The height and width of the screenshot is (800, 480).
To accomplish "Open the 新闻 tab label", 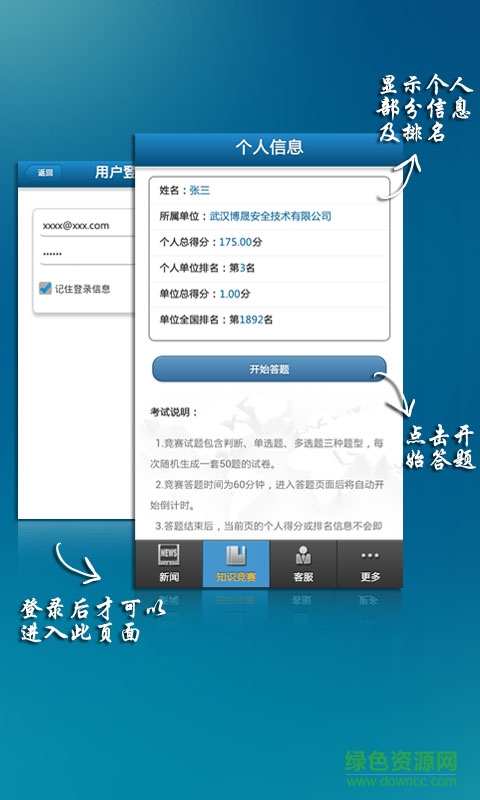I will (x=169, y=577).
